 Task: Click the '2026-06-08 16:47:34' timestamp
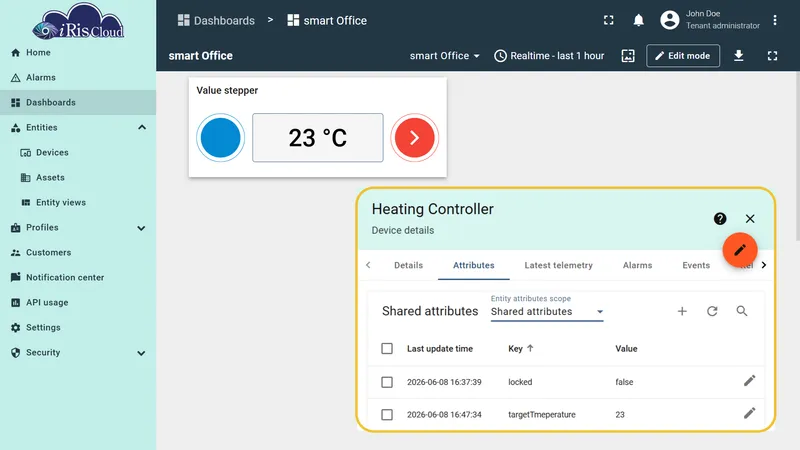pos(444,415)
